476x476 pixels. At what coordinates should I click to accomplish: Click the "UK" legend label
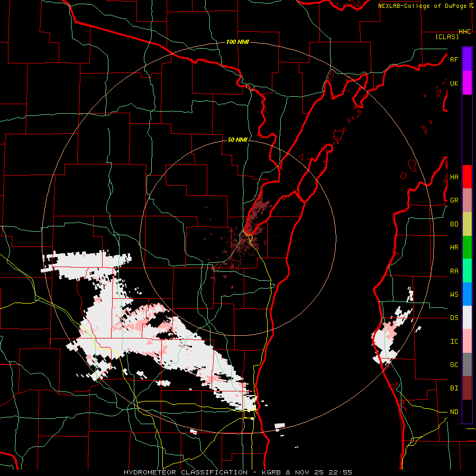[454, 83]
